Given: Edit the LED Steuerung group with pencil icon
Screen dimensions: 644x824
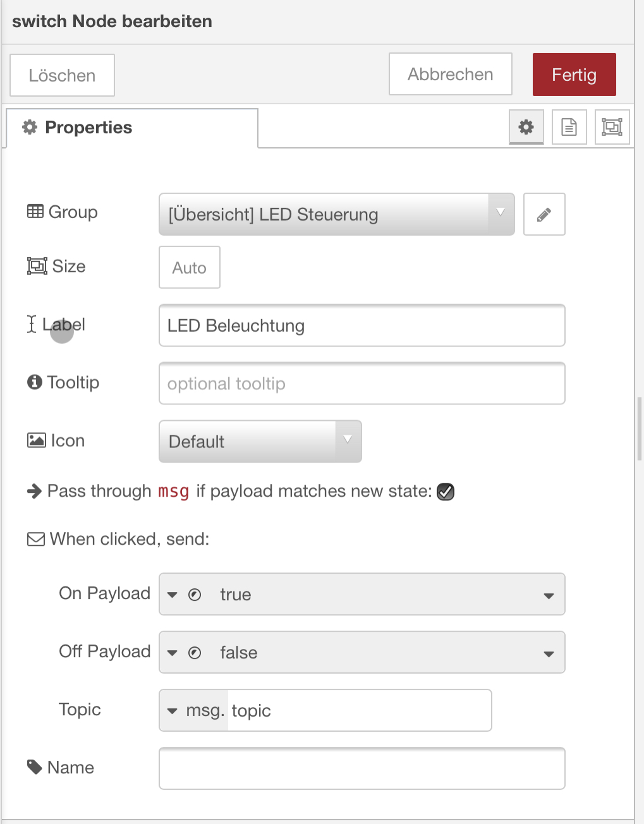Looking at the screenshot, I should pyautogui.click(x=544, y=215).
